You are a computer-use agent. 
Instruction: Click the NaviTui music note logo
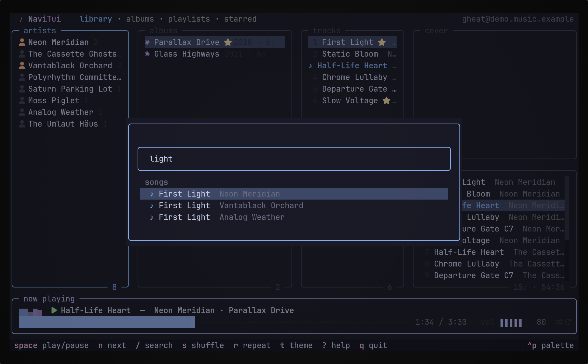[21, 19]
